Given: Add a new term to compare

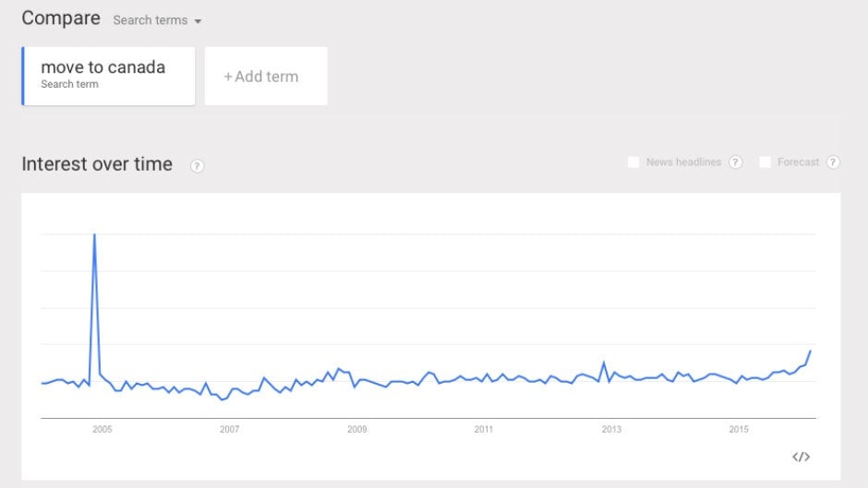Looking at the screenshot, I should [266, 77].
